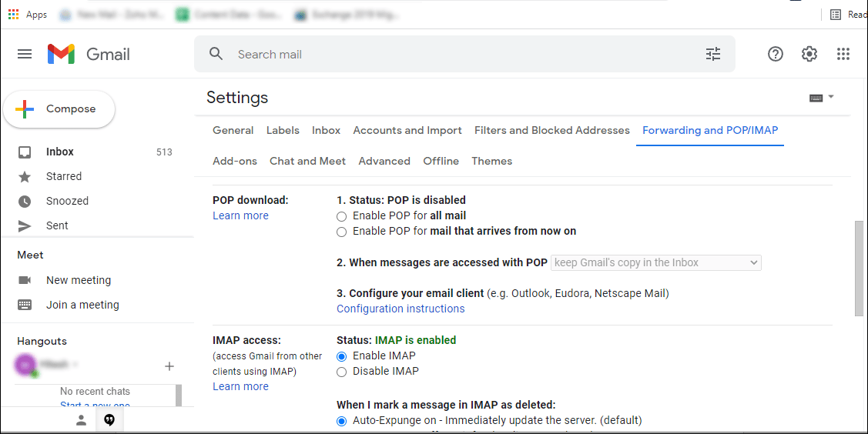Open Forwarding and POP/IMAP tab
Screen dimensions: 868x434
(x=710, y=131)
